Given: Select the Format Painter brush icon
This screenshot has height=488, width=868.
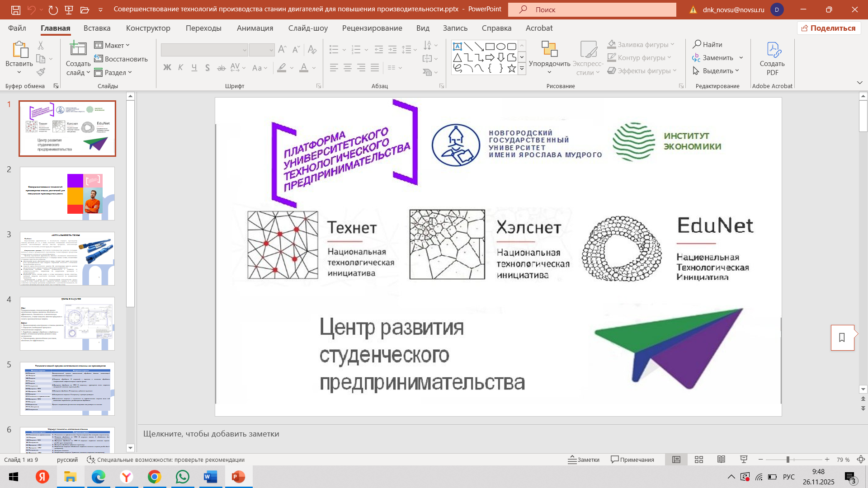Looking at the screenshot, I should 41,72.
